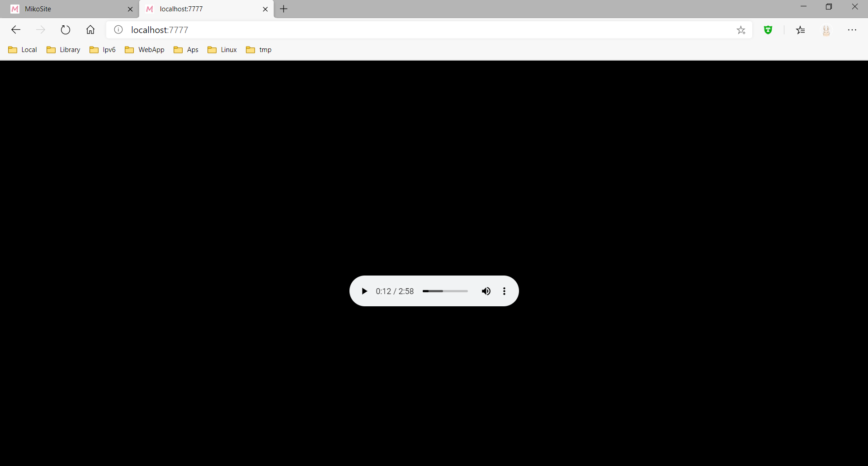This screenshot has width=868, height=466.
Task: Close the MikoSite tab
Action: click(130, 9)
